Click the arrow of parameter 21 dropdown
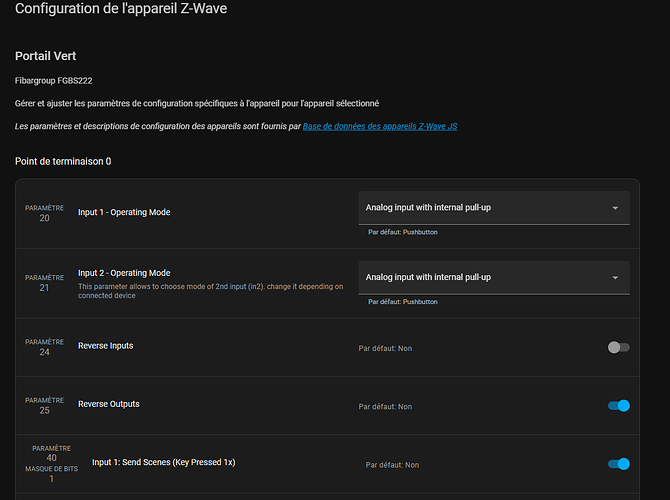670x500 pixels. pyautogui.click(x=615, y=278)
